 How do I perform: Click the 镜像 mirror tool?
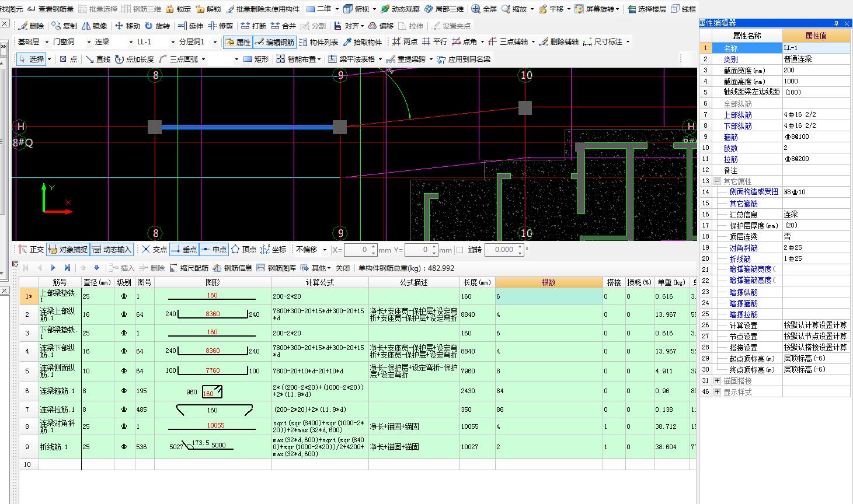coord(95,26)
